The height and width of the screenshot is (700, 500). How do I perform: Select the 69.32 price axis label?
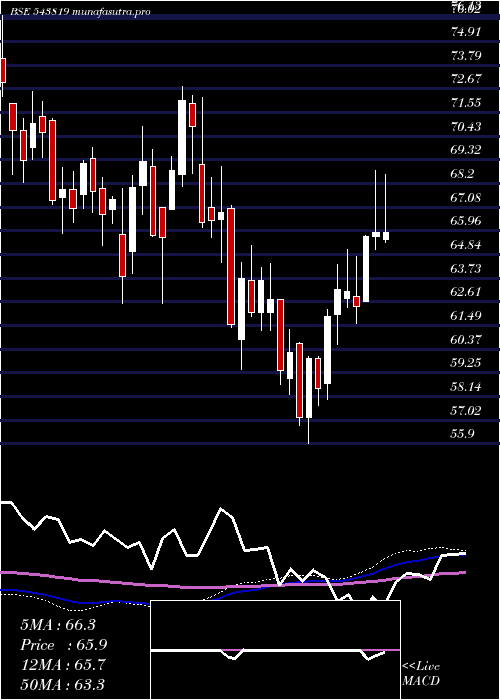(466, 150)
